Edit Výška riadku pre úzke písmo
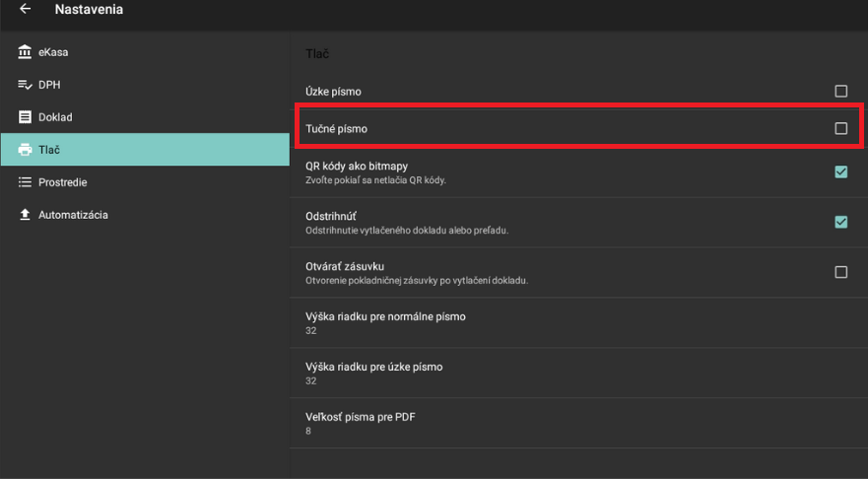Image resolution: width=868 pixels, height=479 pixels. point(374,373)
